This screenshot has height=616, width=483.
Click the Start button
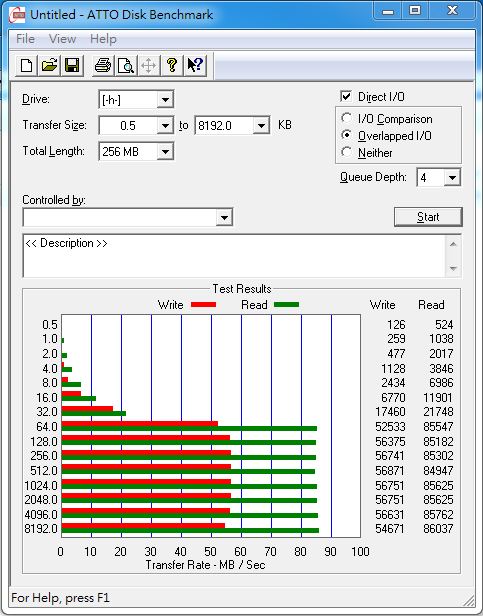tap(428, 217)
